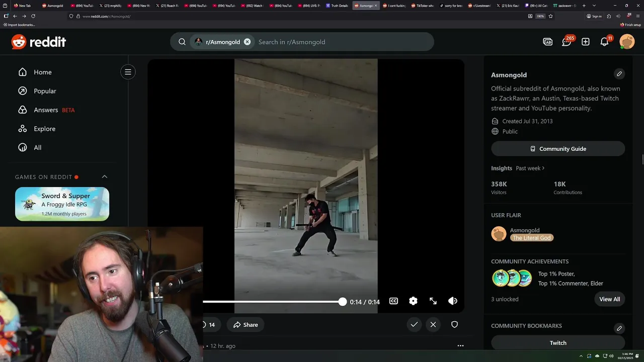Reset the 190% zoom level
This screenshot has height=362, width=644.
click(540, 16)
